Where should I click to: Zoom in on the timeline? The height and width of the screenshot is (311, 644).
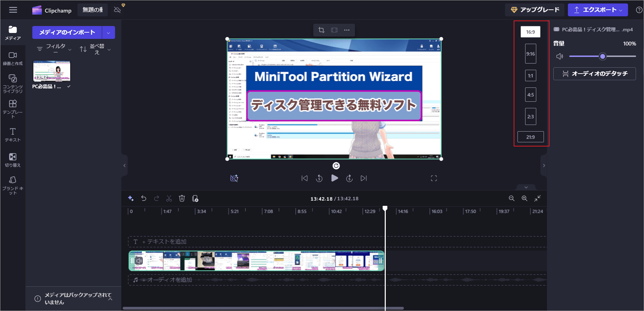tap(524, 198)
